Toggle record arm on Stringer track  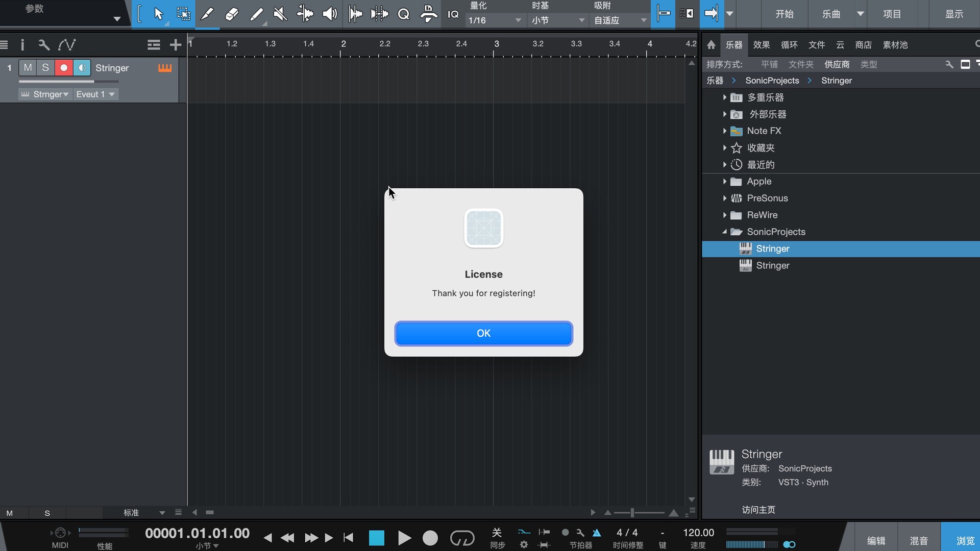click(63, 68)
